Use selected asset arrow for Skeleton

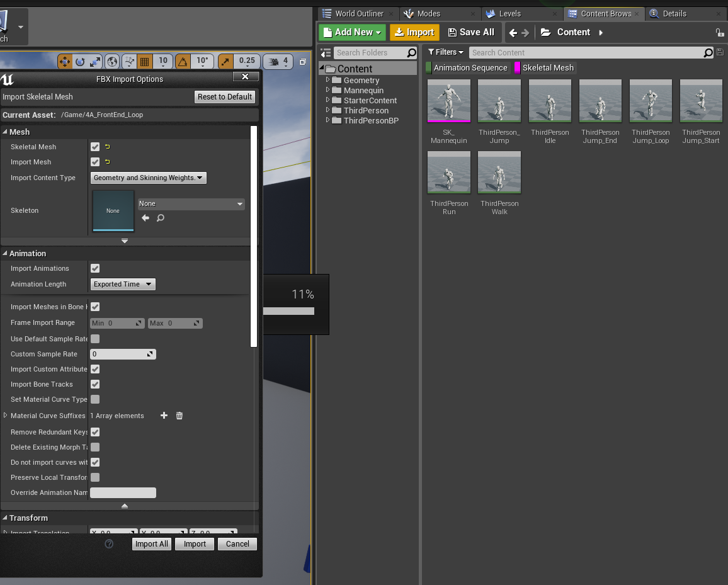click(145, 218)
